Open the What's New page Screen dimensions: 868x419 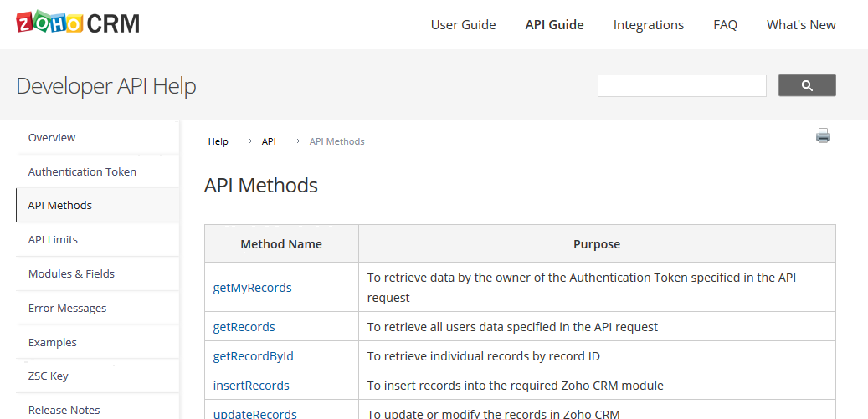[x=801, y=25]
